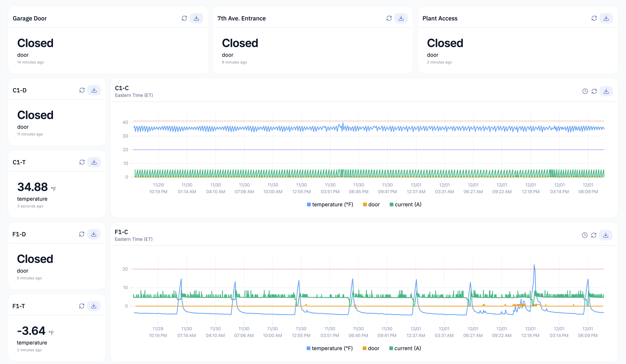This screenshot has width=626, height=364.
Task: Download F1-T temperature data
Action: [94, 306]
